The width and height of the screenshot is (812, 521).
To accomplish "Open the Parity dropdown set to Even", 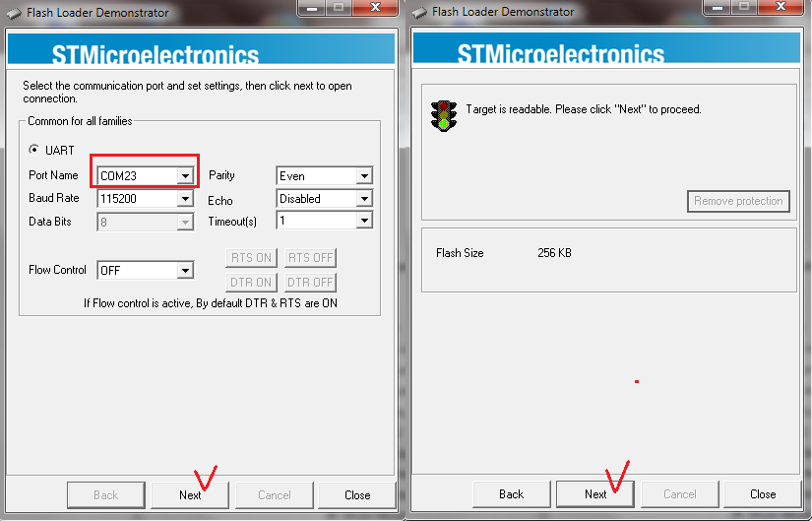I will [364, 176].
